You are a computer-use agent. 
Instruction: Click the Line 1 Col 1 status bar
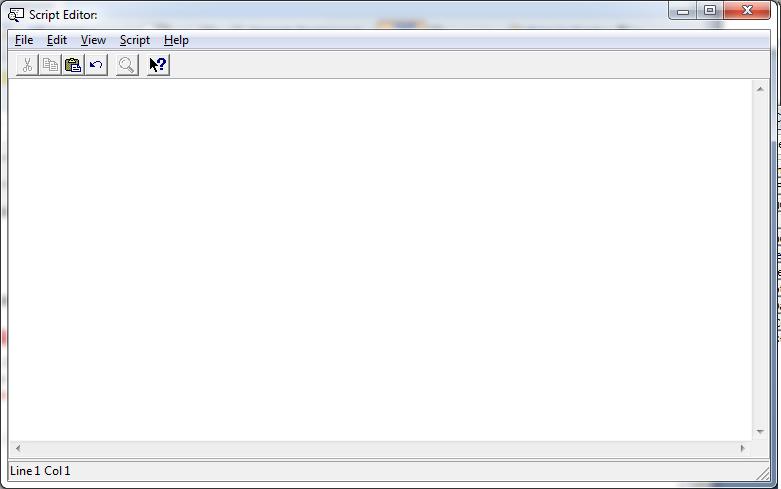pyautogui.click(x=40, y=471)
